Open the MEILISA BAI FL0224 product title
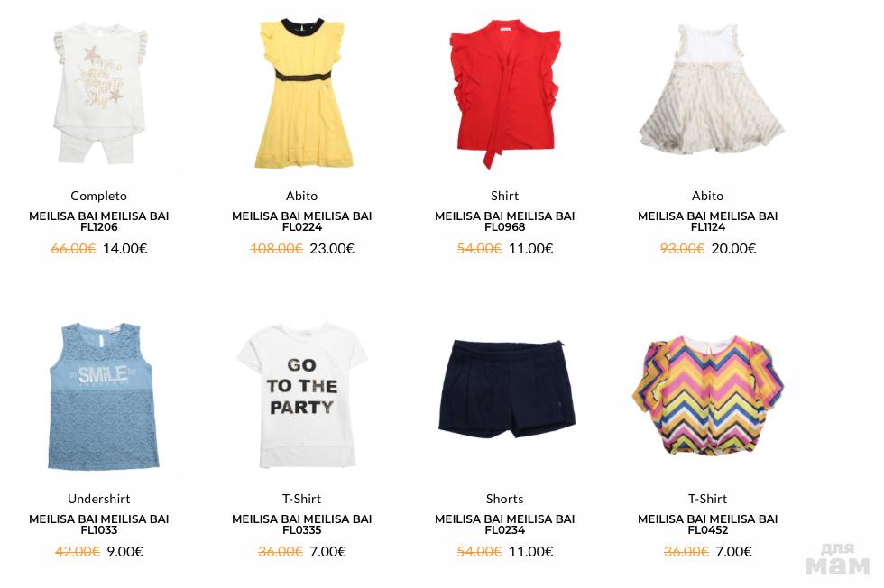This screenshot has height=588, width=884. tap(302, 222)
